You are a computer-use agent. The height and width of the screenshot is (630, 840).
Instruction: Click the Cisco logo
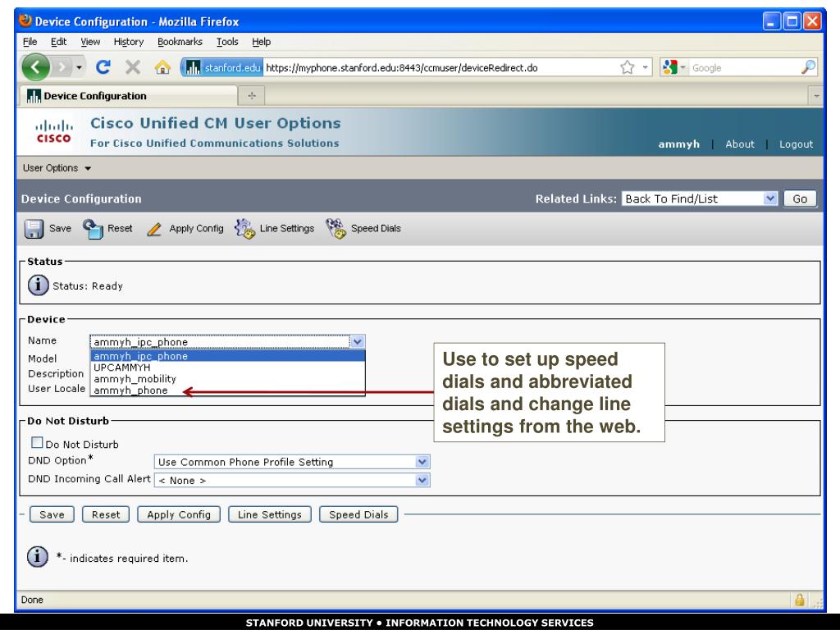53,132
